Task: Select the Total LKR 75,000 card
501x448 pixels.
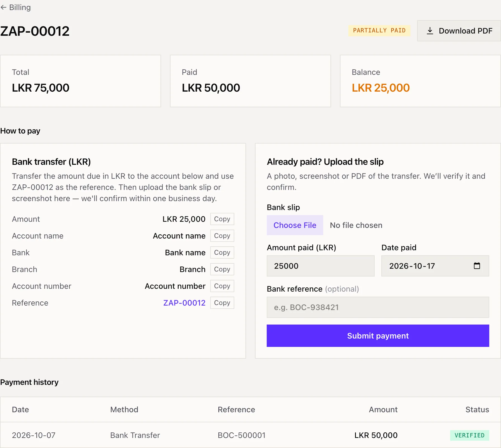Action: [x=81, y=81]
